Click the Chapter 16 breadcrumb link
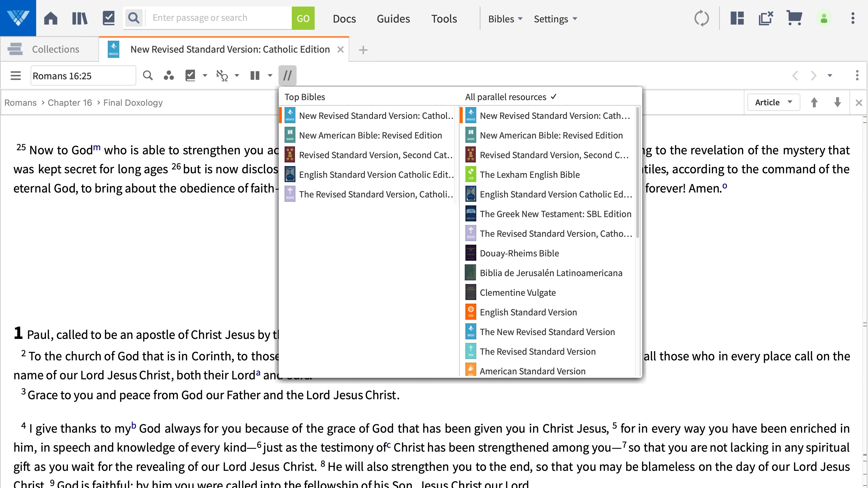Screen dimensions: 868x488 [x=70, y=102]
